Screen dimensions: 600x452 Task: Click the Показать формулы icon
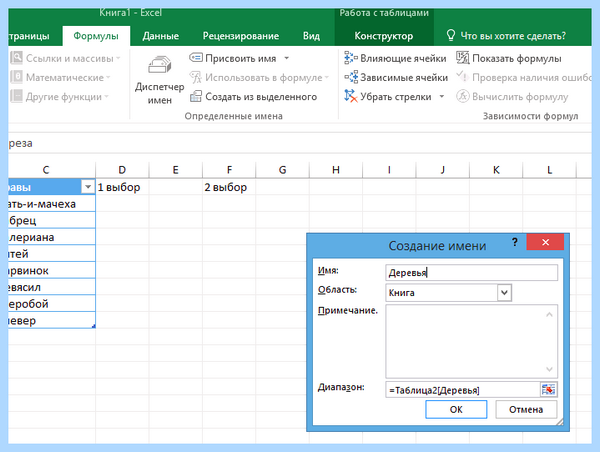point(463,58)
